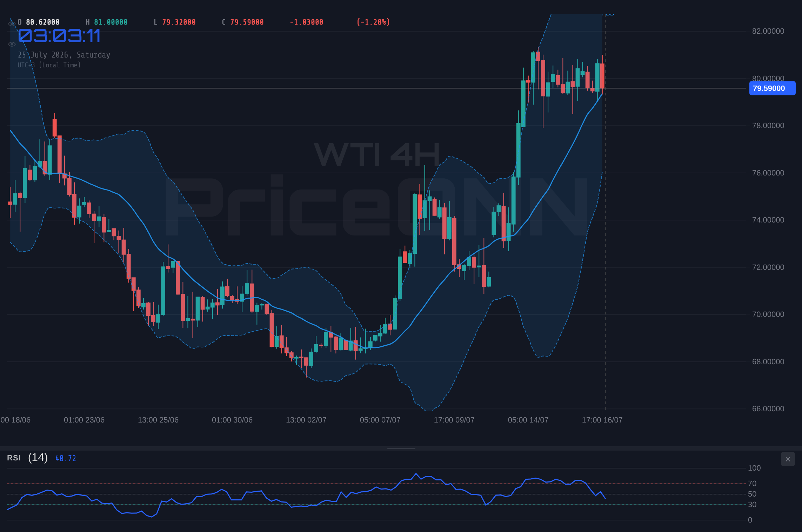Click the RSI scale label 50
Image resolution: width=802 pixels, height=532 pixels.
[x=752, y=494]
